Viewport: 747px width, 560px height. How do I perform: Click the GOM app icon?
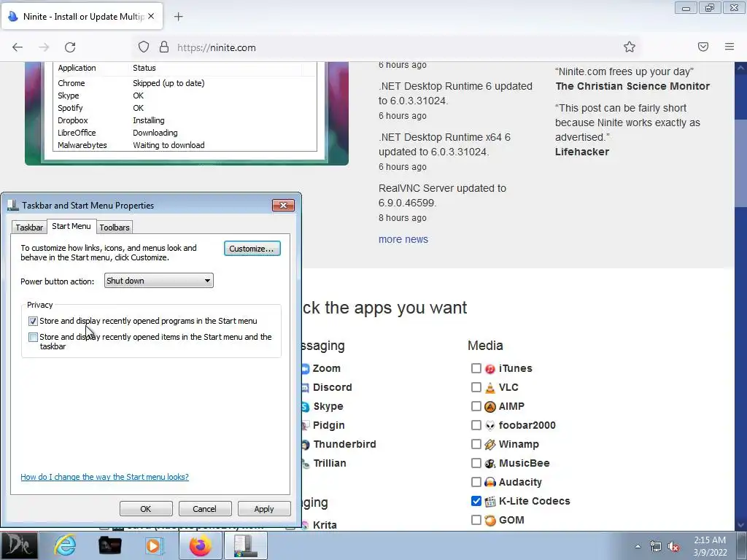point(489,520)
